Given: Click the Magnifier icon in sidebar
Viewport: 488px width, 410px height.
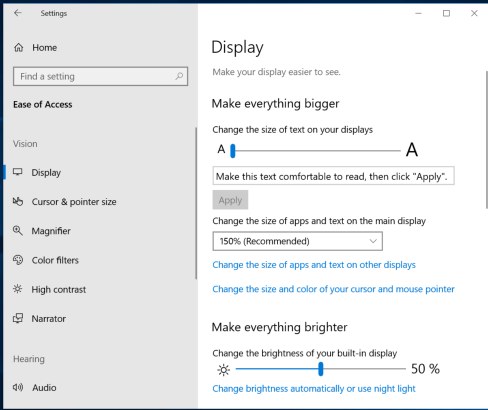Looking at the screenshot, I should click(x=18, y=231).
